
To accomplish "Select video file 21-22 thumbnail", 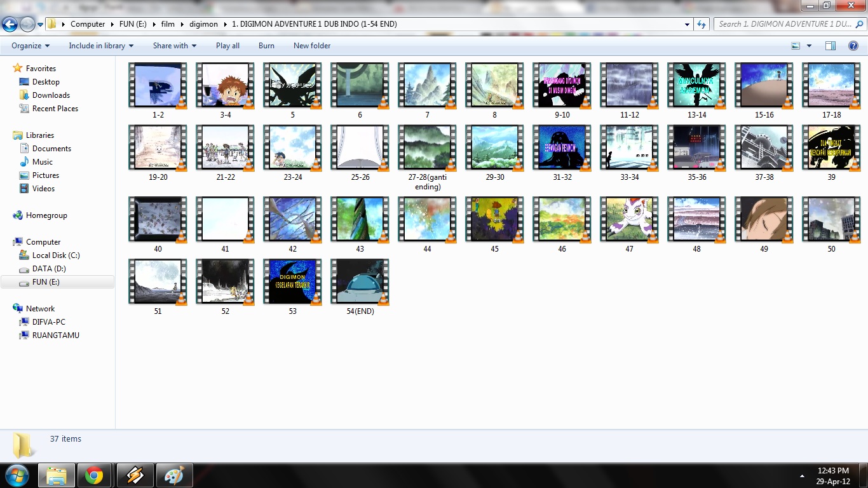I will pyautogui.click(x=225, y=147).
